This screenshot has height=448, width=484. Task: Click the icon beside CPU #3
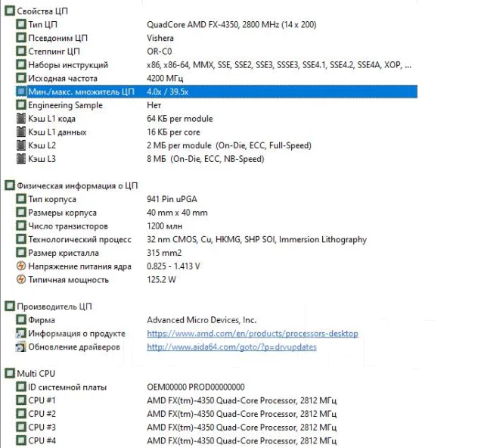(x=21, y=428)
